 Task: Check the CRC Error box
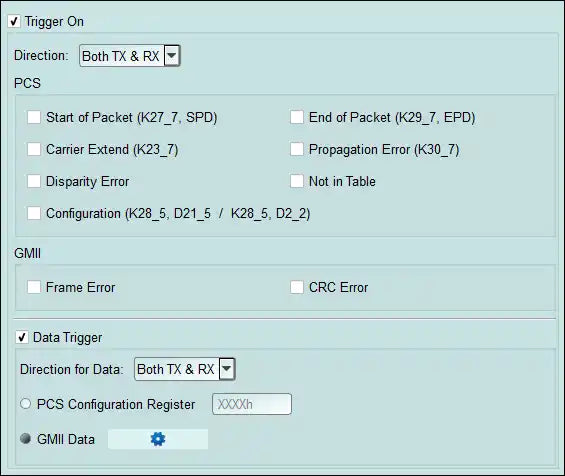click(x=297, y=287)
